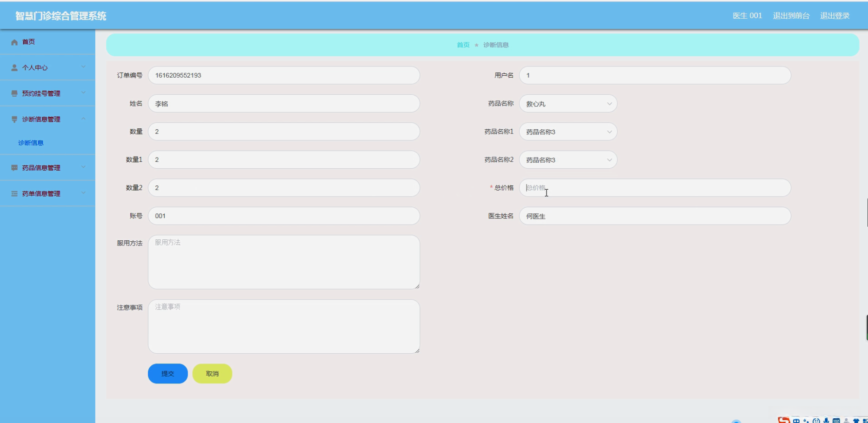868x423 pixels.
Task: Click the 数量2 input field
Action: pyautogui.click(x=284, y=188)
